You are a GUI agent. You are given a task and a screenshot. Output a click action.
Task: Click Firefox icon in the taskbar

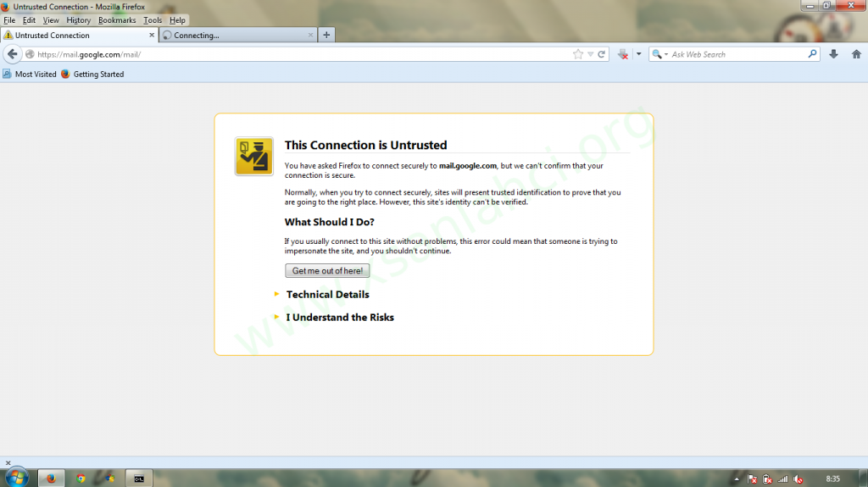[x=51, y=479]
